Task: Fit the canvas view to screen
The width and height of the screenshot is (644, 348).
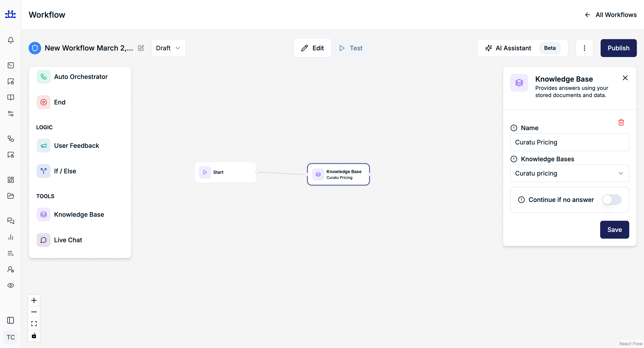Action: (x=34, y=323)
